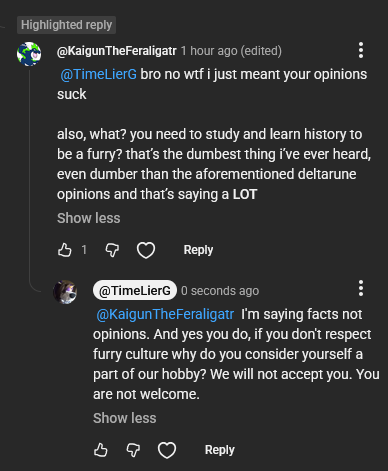Like TimeLierG's reply with thumbs up

click(100, 450)
